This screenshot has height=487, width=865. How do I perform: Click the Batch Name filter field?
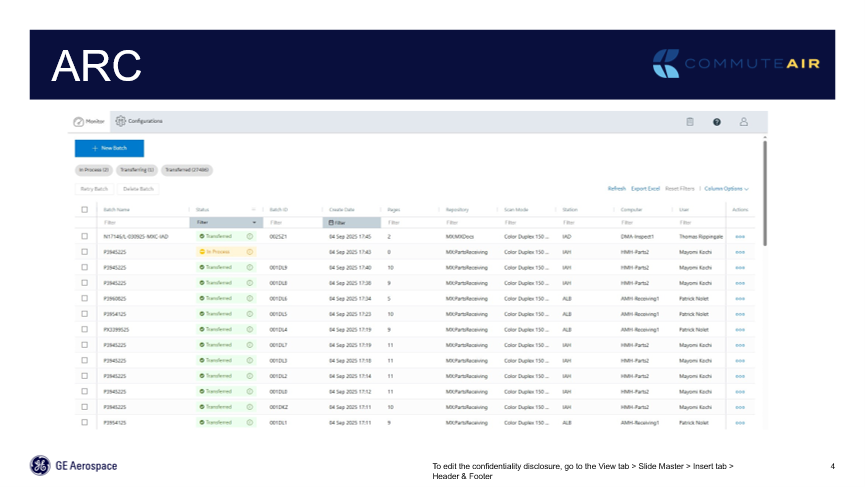tap(140, 222)
